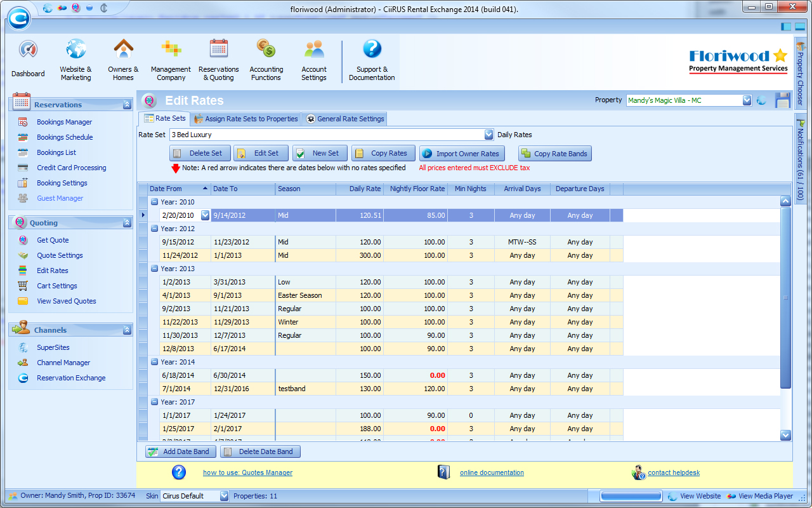Switch to Rate Sets tab
The height and width of the screenshot is (508, 812).
tap(164, 119)
